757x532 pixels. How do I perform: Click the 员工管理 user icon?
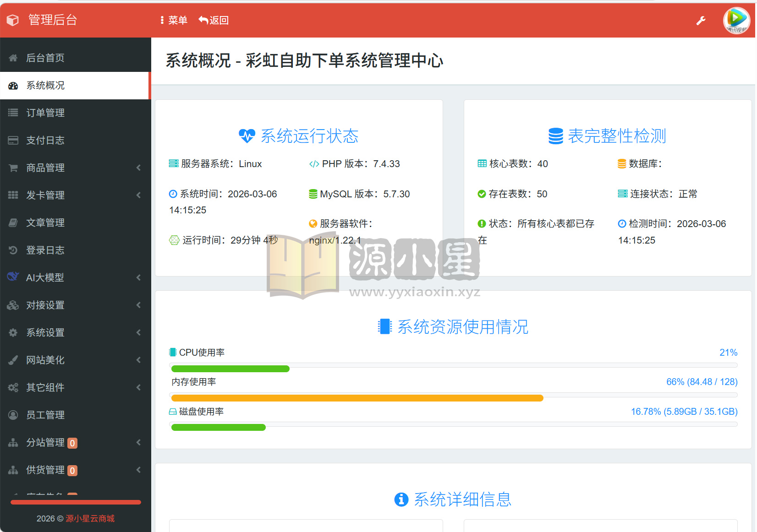tap(13, 415)
